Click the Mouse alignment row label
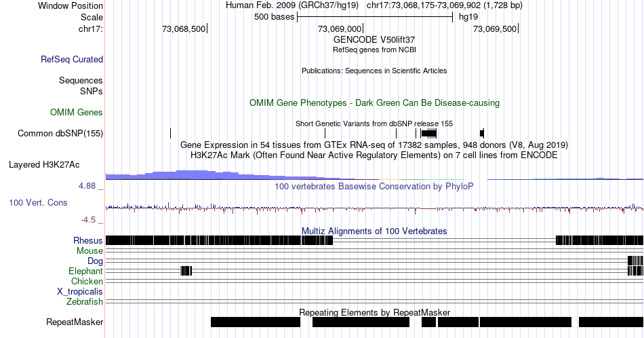The width and height of the screenshot is (644, 338). click(89, 251)
